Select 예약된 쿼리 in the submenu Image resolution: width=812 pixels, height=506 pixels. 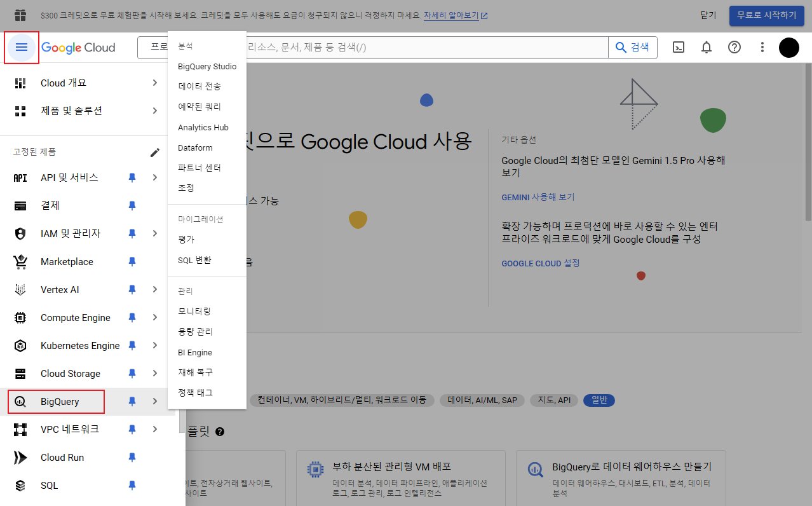(x=207, y=107)
